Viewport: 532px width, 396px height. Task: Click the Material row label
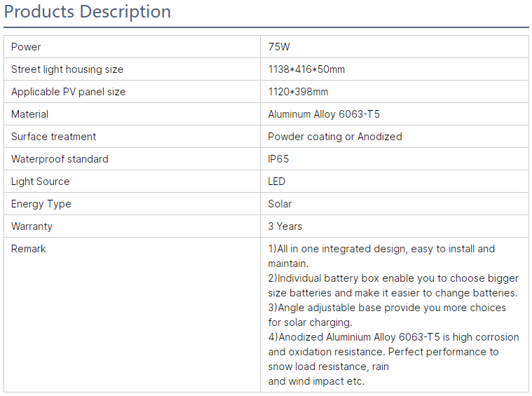click(30, 114)
